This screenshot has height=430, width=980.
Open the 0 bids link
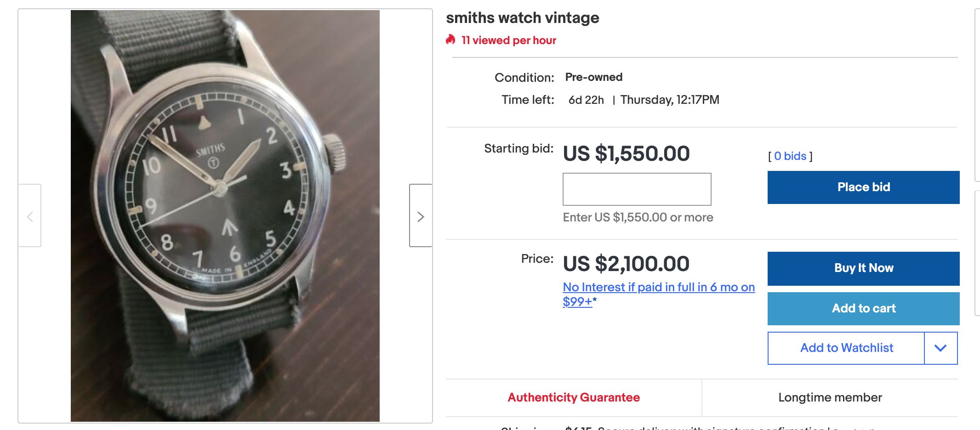pos(790,156)
